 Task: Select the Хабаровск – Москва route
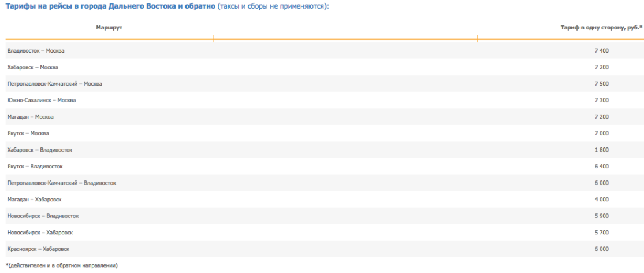33,67
